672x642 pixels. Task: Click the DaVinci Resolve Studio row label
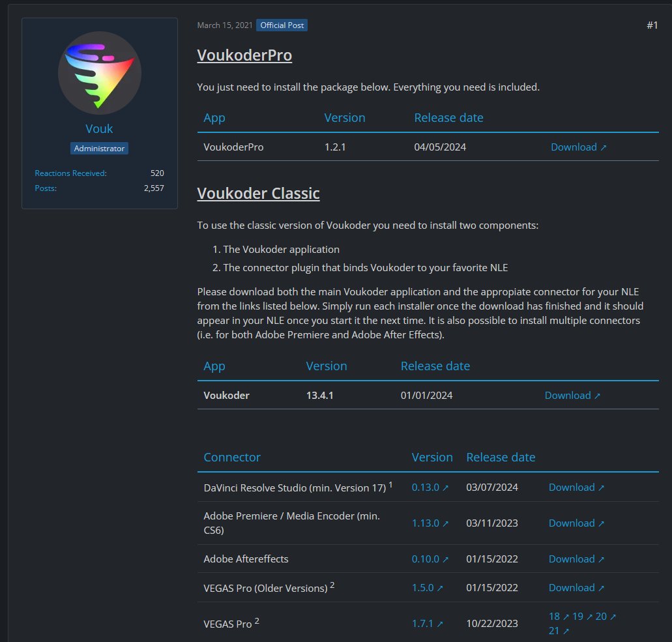pos(298,488)
